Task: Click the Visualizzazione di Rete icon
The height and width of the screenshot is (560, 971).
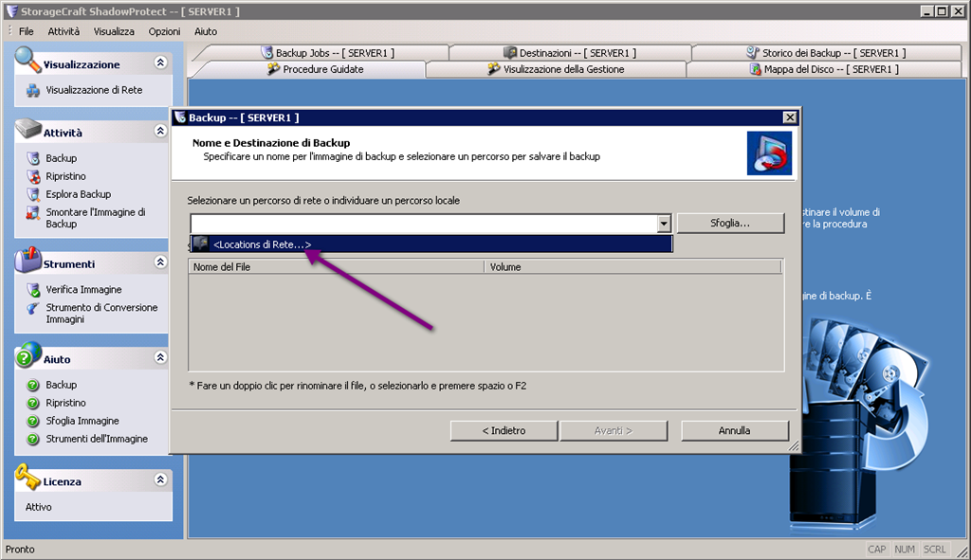Action: coord(33,91)
